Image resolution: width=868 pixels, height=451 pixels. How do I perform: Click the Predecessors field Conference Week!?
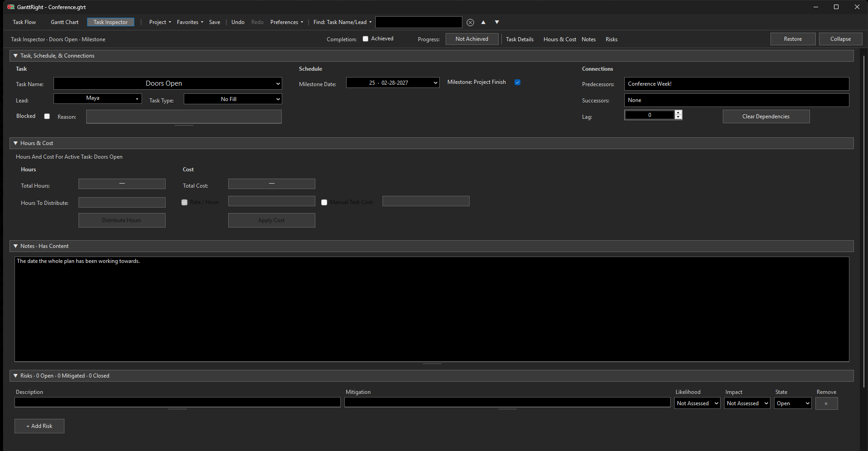tap(736, 84)
